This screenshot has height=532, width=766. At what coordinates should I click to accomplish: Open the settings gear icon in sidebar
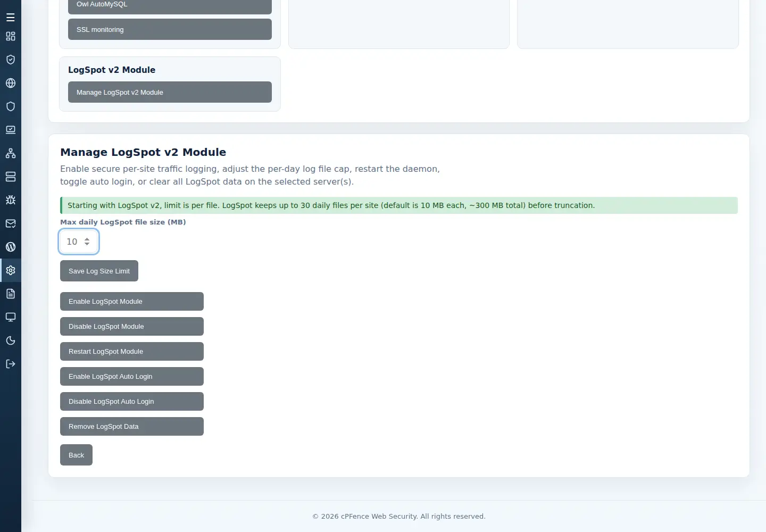pyautogui.click(x=11, y=270)
